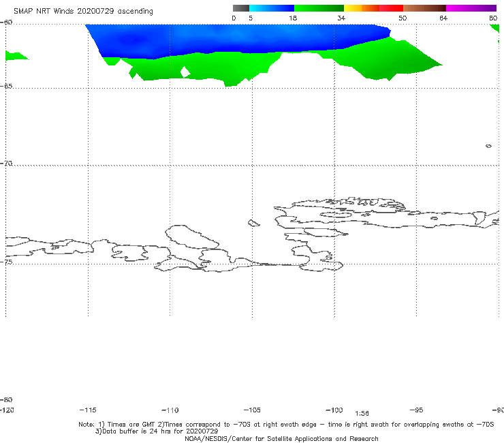Click the longitude label '-120'
The image size is (504, 443).
click(7, 410)
